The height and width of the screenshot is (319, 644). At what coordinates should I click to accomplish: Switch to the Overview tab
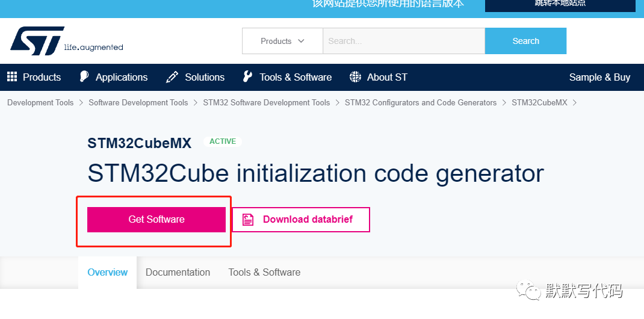pyautogui.click(x=108, y=272)
